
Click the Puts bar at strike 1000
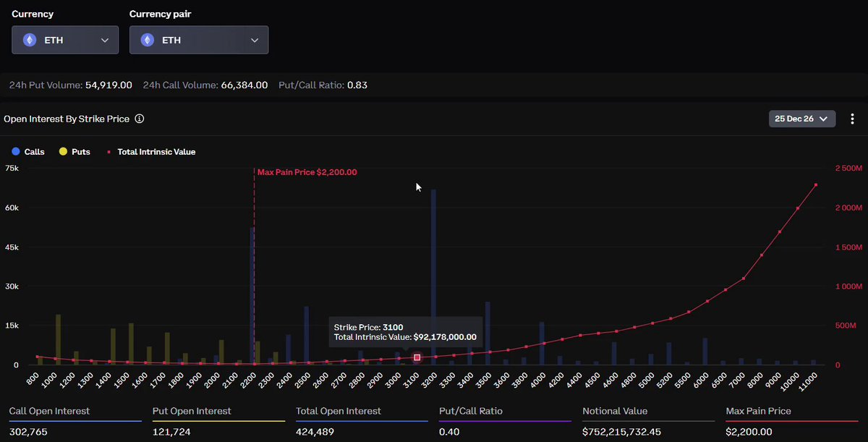tap(58, 339)
